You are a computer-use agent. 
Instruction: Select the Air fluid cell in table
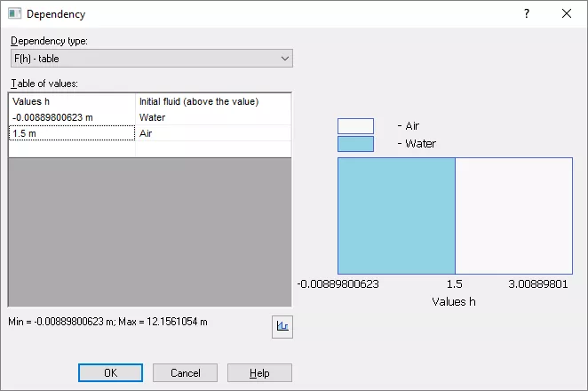pyautogui.click(x=213, y=132)
